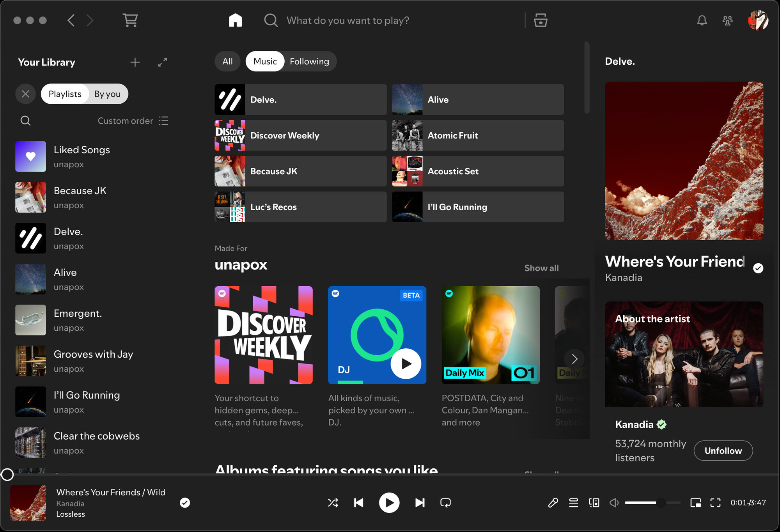The image size is (780, 532).
Task: Open the Luc's Recos shortcut tile
Action: pos(301,207)
